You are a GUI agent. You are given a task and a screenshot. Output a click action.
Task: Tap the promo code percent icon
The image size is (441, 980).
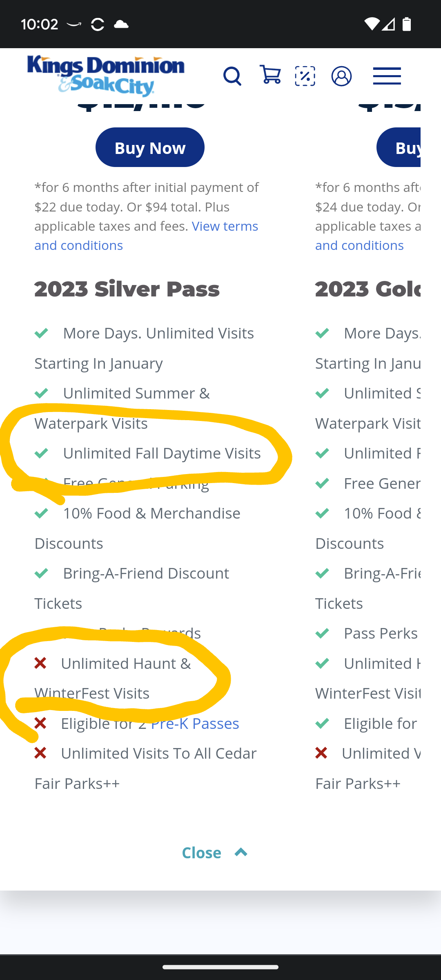click(x=305, y=76)
